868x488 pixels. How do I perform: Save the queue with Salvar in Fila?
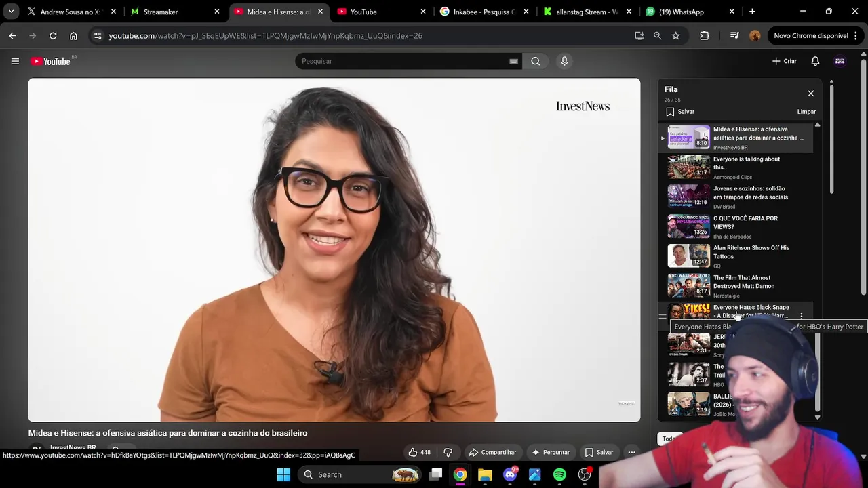679,112
